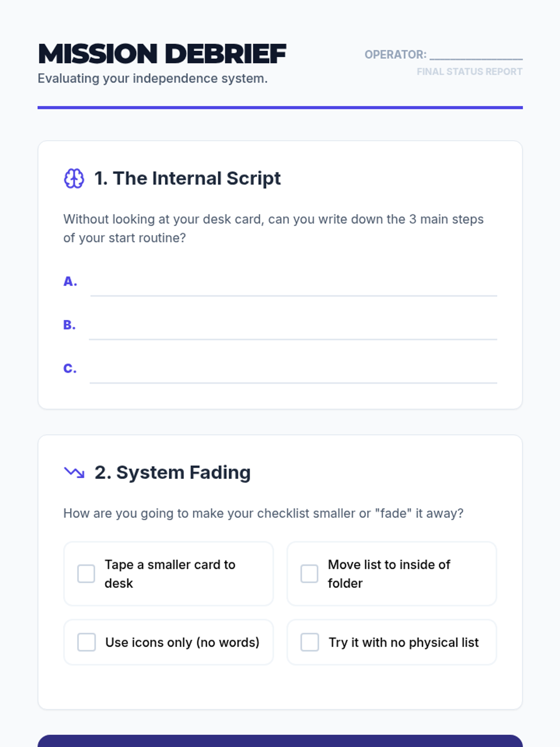Screen dimensions: 560x747
Task: Click the '1. The Internal Script' heading
Action: coord(188,178)
